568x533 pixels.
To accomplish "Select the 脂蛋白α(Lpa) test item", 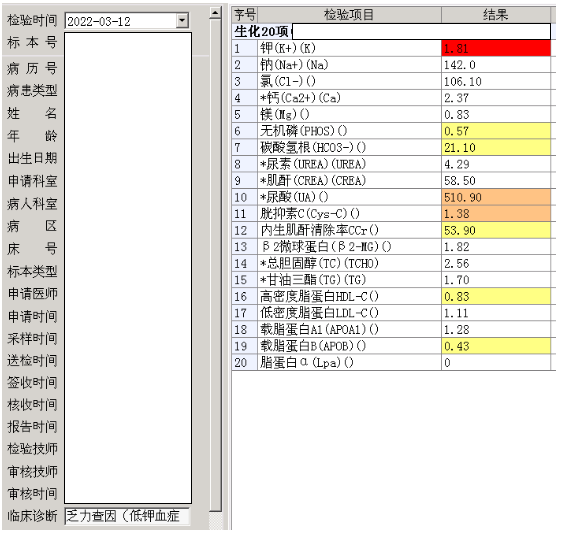I will (x=349, y=362).
